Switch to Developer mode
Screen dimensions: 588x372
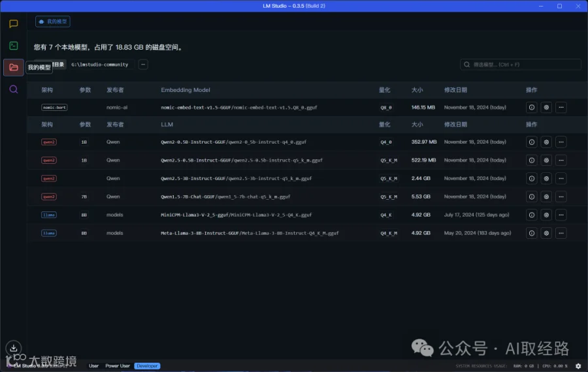click(147, 366)
